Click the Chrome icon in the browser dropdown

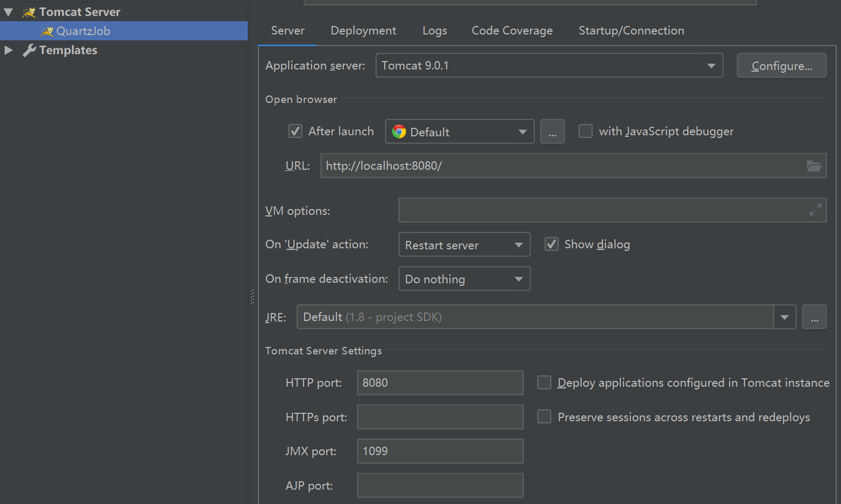pos(399,132)
